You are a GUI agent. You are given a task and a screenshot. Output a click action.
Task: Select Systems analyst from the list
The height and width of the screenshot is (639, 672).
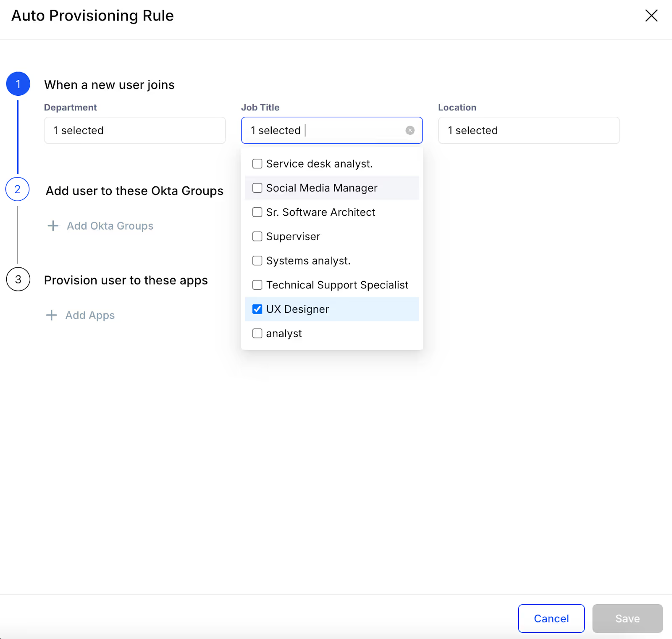257,260
